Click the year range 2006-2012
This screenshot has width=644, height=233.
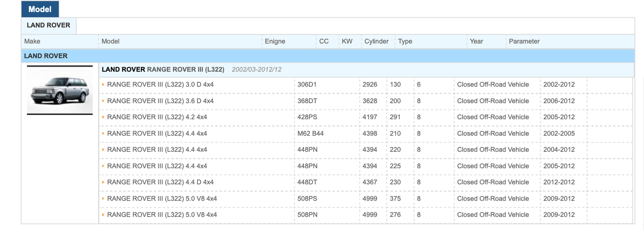[x=559, y=101]
